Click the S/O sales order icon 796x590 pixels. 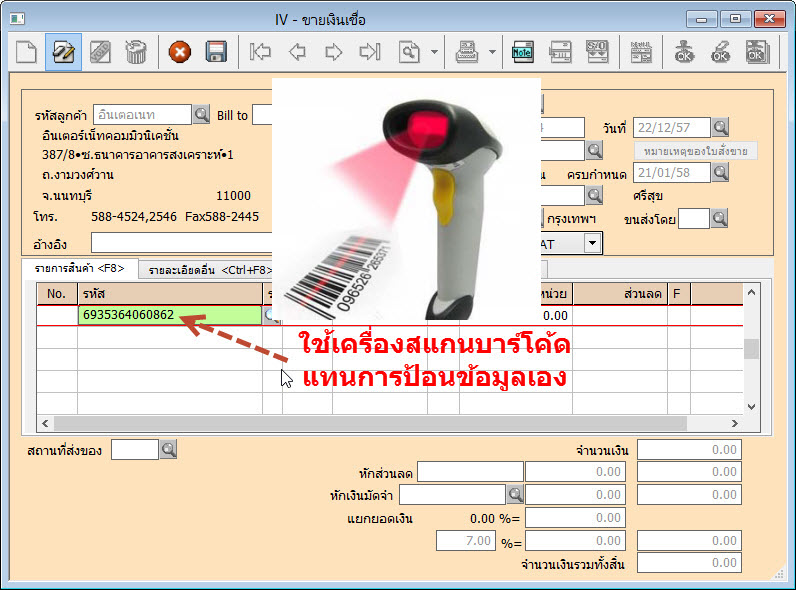597,52
